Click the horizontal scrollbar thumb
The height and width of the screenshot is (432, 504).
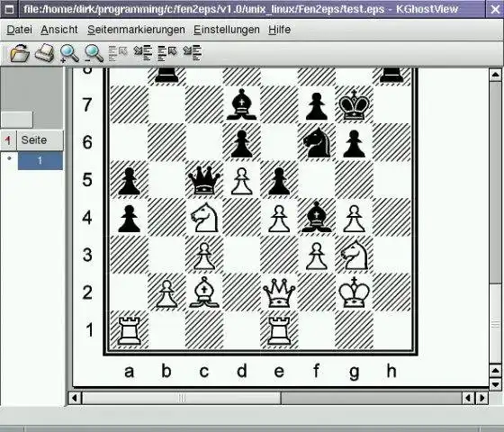[182, 398]
